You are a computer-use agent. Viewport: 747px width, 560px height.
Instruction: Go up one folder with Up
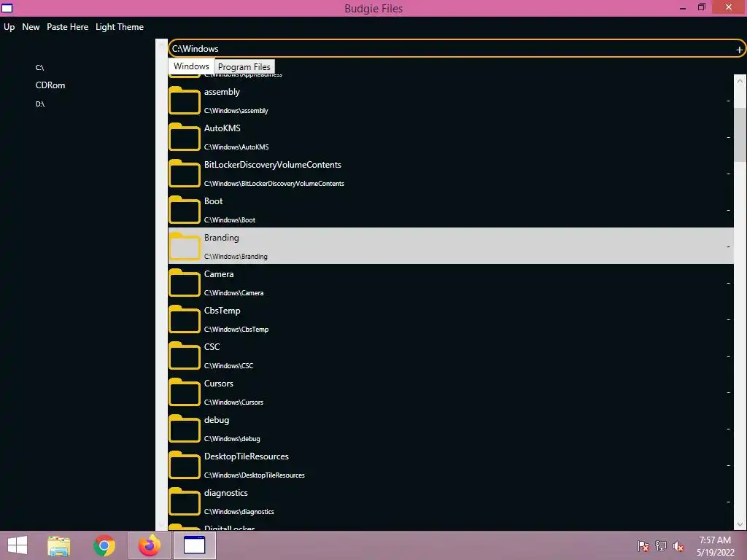(x=9, y=27)
